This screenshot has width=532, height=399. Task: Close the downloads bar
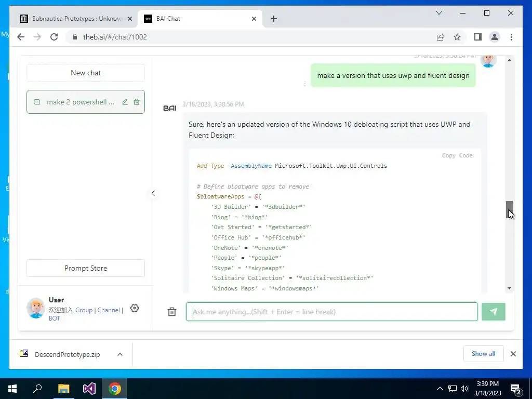tap(513, 354)
